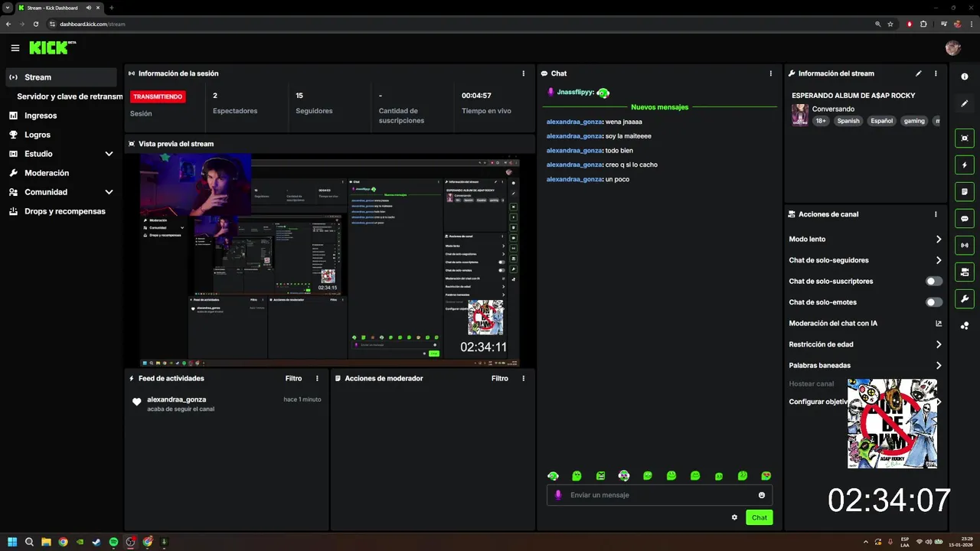Enable Chat de solo-suscriptores switch

click(934, 282)
